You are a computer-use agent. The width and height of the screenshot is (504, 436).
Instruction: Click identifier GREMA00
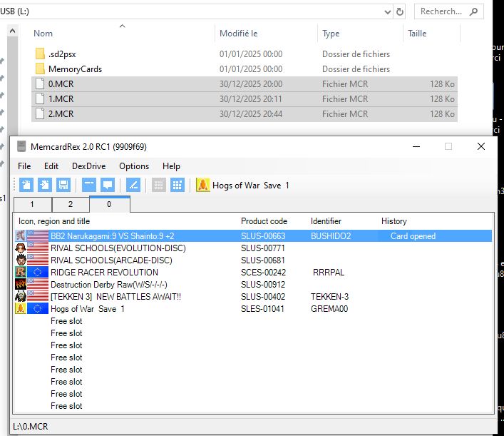coord(329,308)
